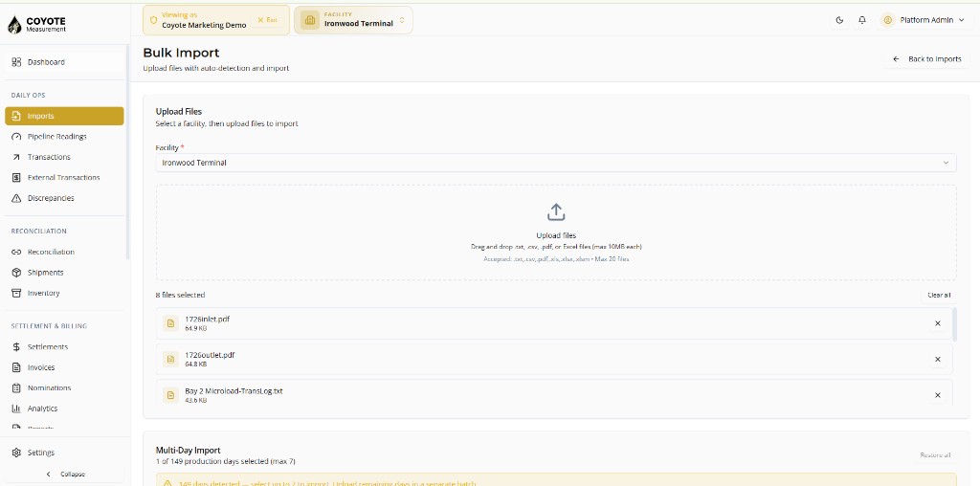Click the Settlements dollar icon
This screenshot has height=486, width=980.
click(17, 346)
